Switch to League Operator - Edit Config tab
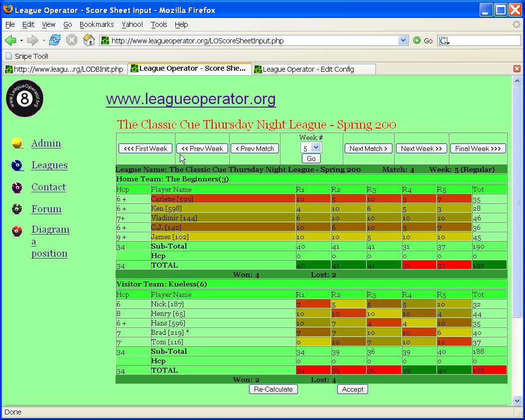Viewport: 525px width, 420px height. pyautogui.click(x=308, y=69)
